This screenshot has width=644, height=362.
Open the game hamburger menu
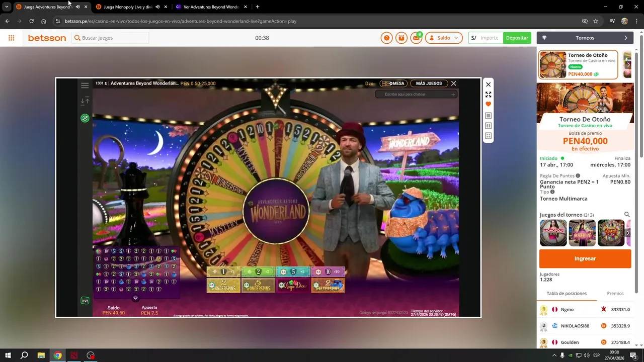[85, 85]
